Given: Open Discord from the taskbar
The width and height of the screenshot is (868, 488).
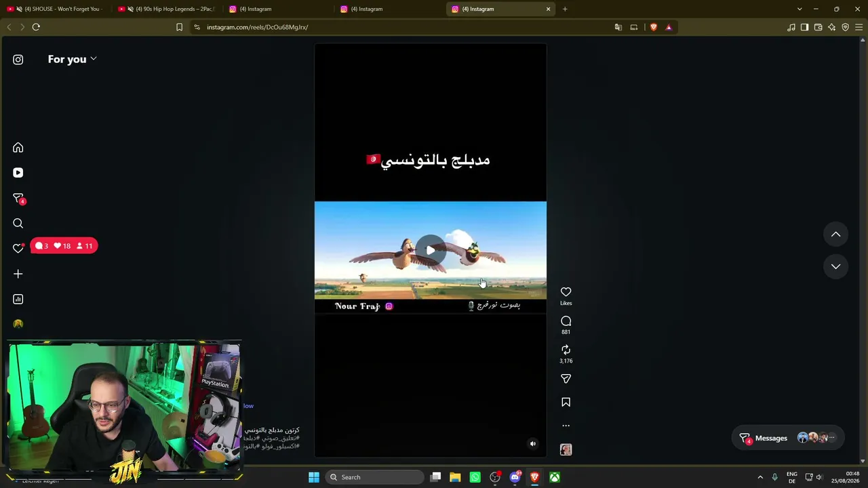Looking at the screenshot, I should pos(515,477).
